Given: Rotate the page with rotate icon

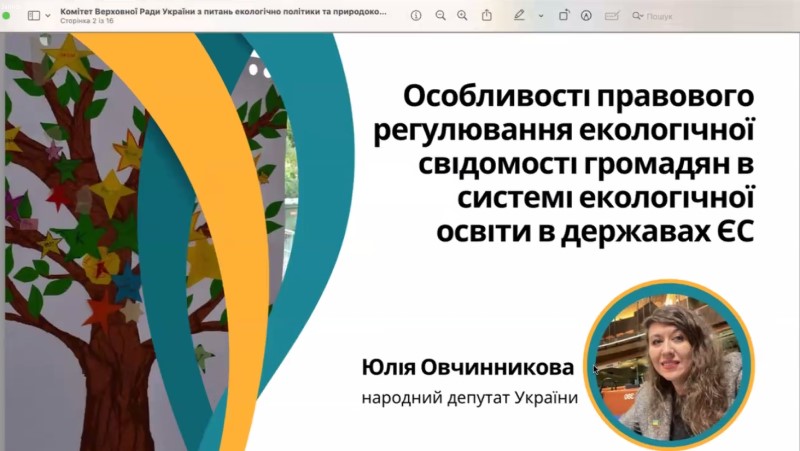Looking at the screenshot, I should (564, 15).
